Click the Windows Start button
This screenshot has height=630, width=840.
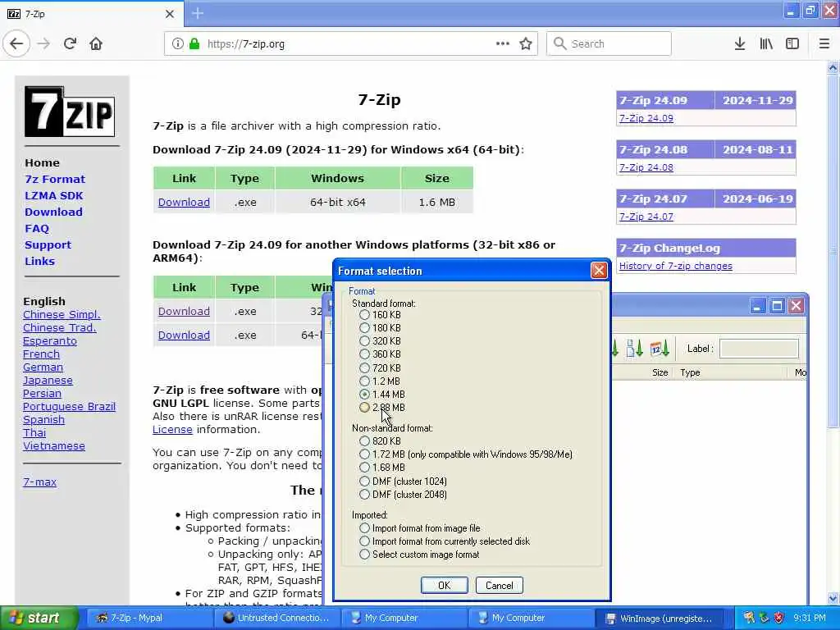pos(39,618)
